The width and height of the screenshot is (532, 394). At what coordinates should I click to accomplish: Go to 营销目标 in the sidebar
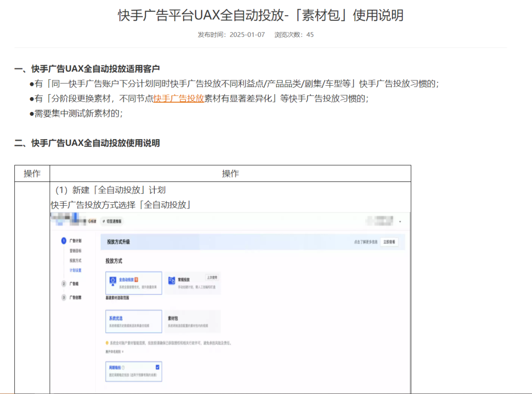75,251
